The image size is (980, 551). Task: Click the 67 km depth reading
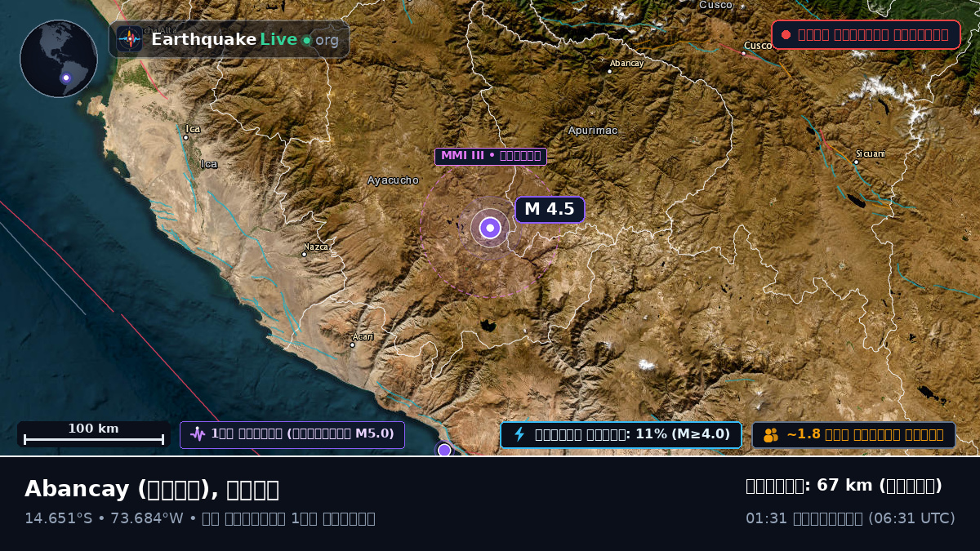coord(844,486)
